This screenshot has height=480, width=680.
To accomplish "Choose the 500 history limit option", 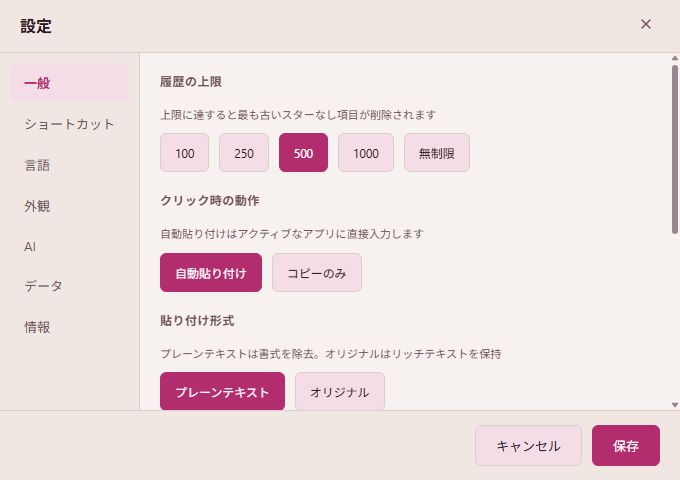I will click(x=304, y=153).
